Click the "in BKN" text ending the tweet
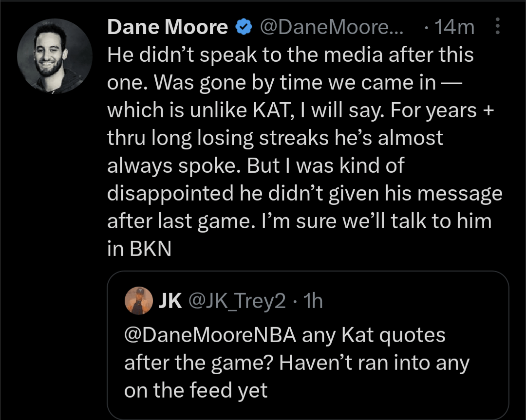526x420 pixels. (x=139, y=249)
